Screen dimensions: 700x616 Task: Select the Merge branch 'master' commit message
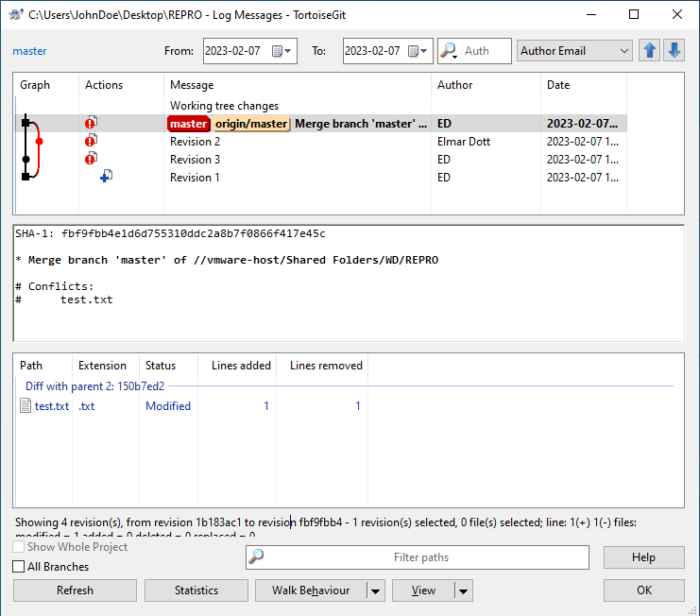(x=361, y=124)
